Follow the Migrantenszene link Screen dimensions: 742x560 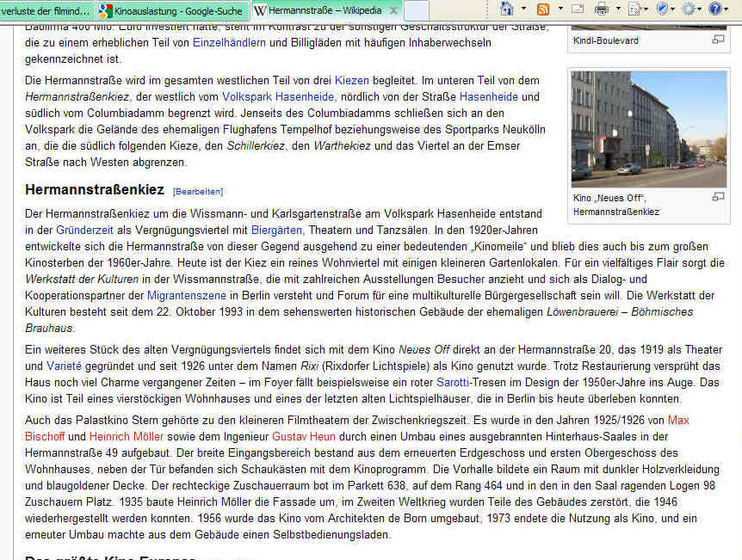coord(187,296)
